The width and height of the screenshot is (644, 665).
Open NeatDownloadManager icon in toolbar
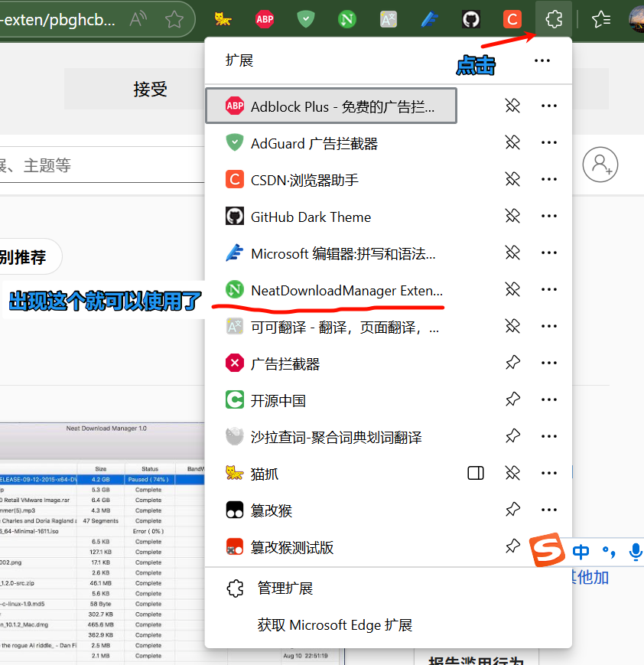(x=346, y=19)
